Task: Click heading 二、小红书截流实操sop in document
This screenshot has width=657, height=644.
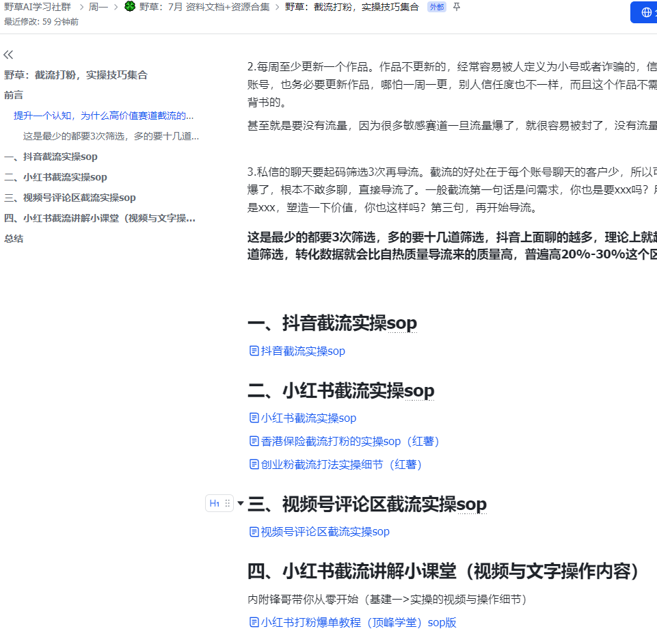Action: click(x=341, y=390)
